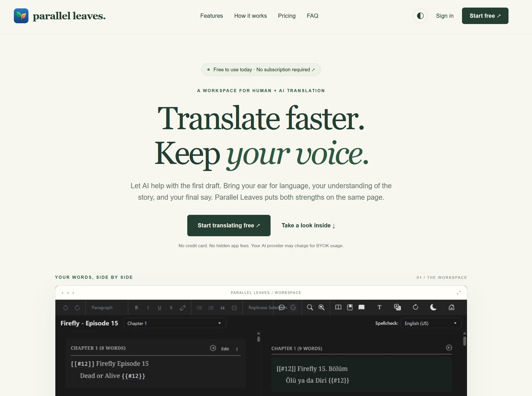Open the FAQ nav link

312,16
